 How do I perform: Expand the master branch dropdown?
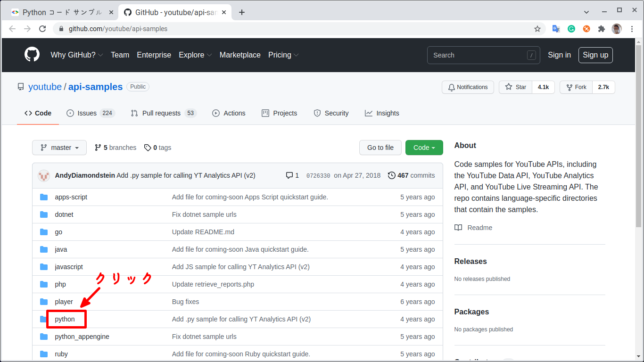59,148
